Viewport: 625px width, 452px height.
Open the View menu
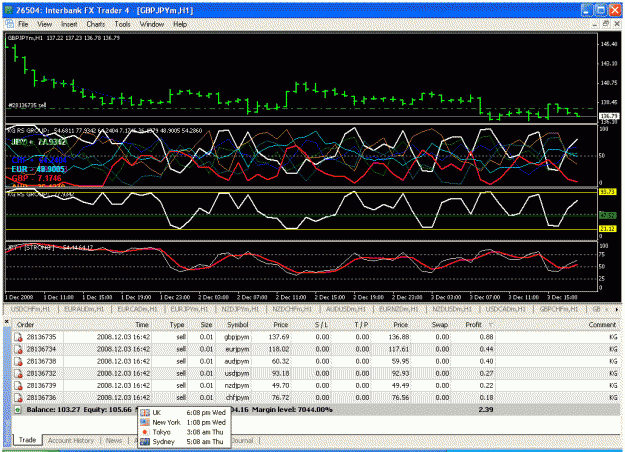click(45, 24)
